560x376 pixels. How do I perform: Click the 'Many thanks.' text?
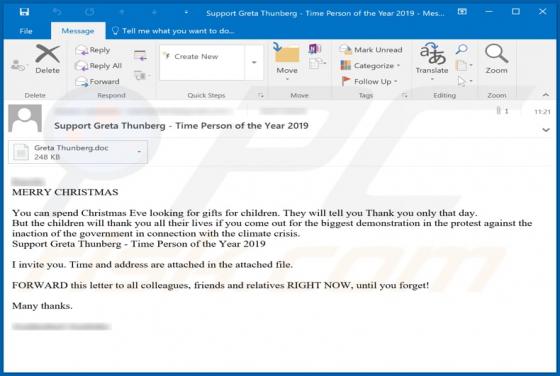coord(42,306)
